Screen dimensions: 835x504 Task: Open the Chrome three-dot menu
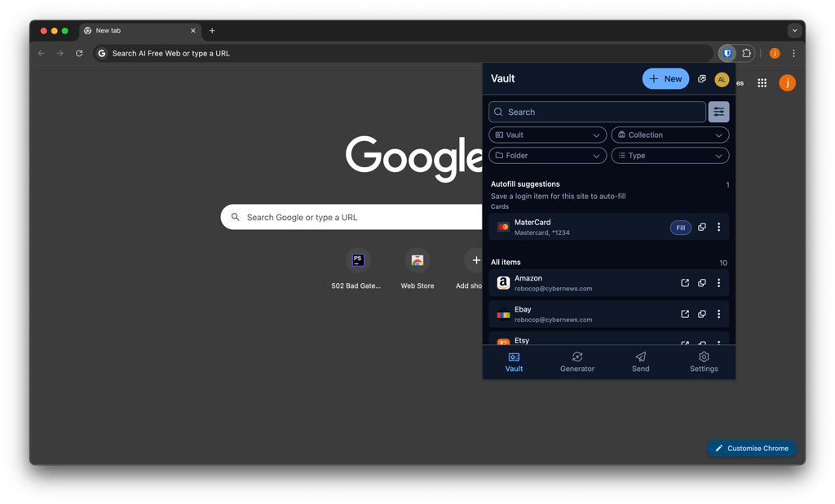(793, 53)
